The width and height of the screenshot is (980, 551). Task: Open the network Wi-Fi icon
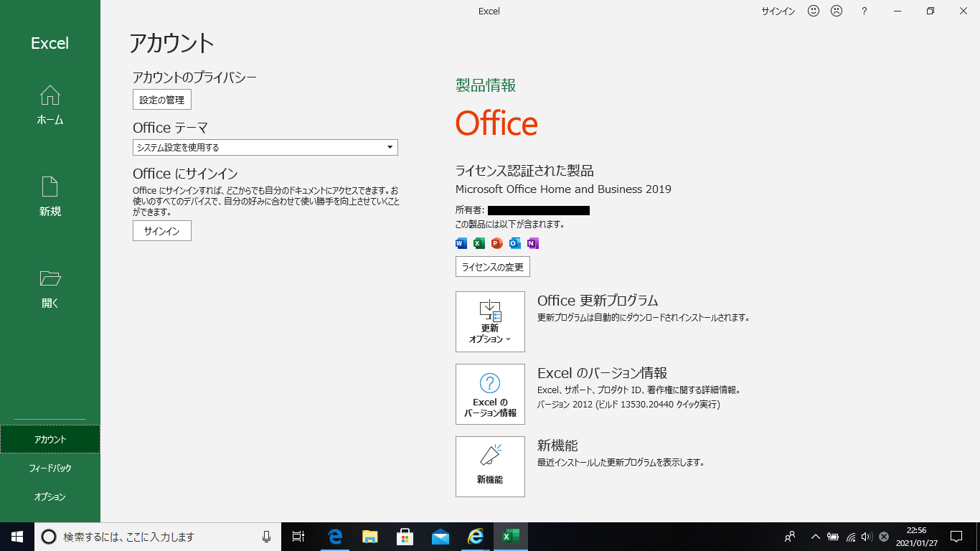(x=850, y=537)
